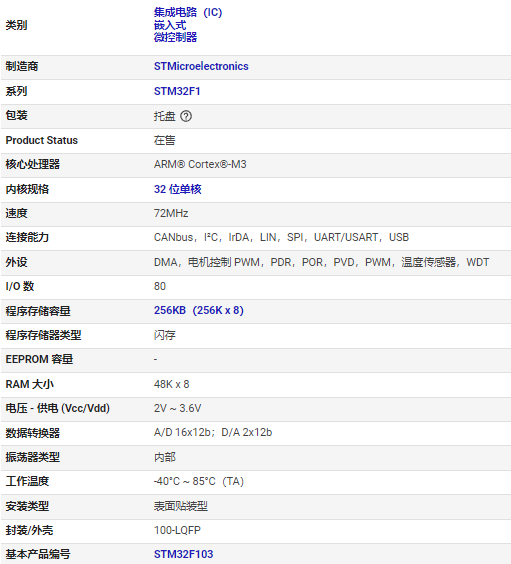
Task: Open the 嵌入式 category link
Action: point(170,25)
